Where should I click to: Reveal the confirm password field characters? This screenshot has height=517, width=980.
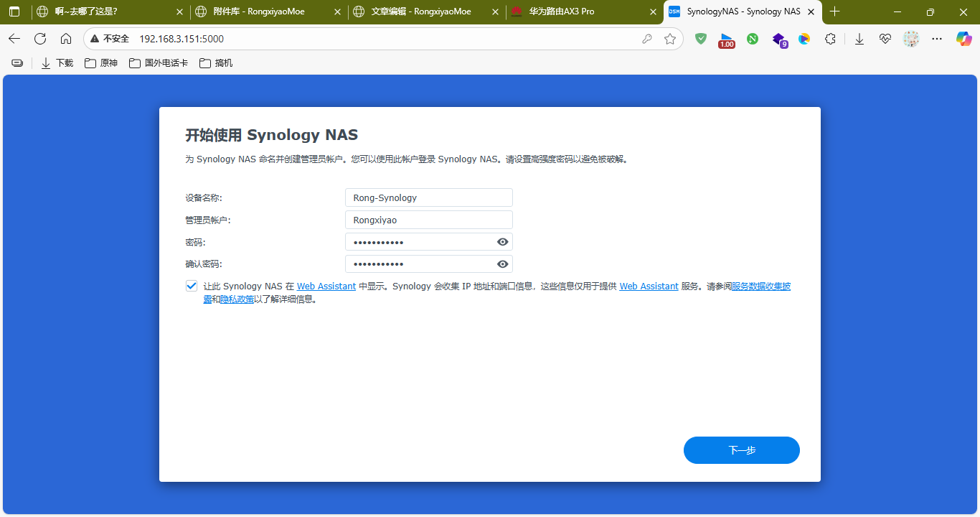503,264
